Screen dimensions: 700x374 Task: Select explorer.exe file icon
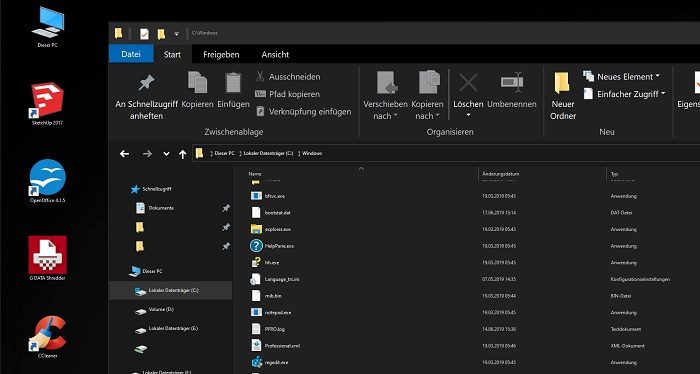(256, 229)
